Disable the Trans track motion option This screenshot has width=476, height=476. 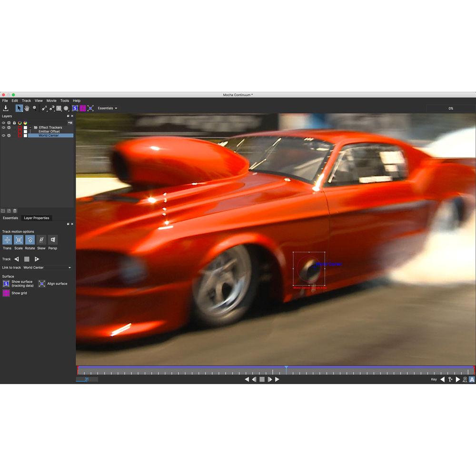point(7,240)
